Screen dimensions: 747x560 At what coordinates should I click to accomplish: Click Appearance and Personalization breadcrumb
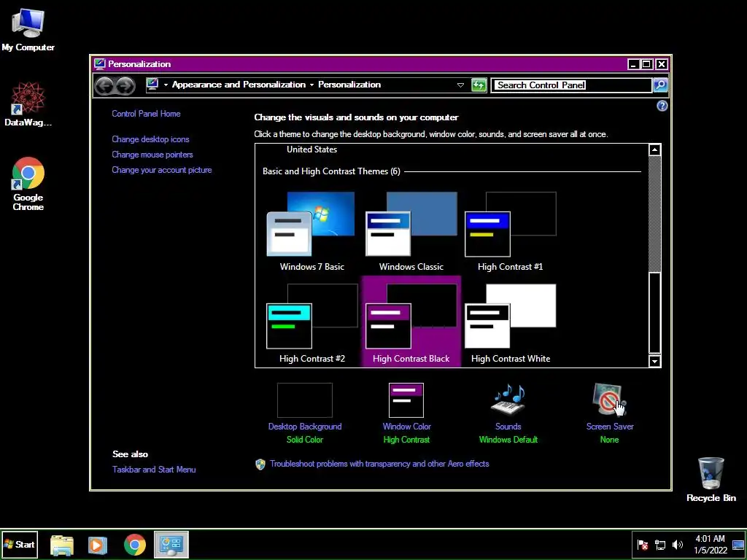coord(239,85)
